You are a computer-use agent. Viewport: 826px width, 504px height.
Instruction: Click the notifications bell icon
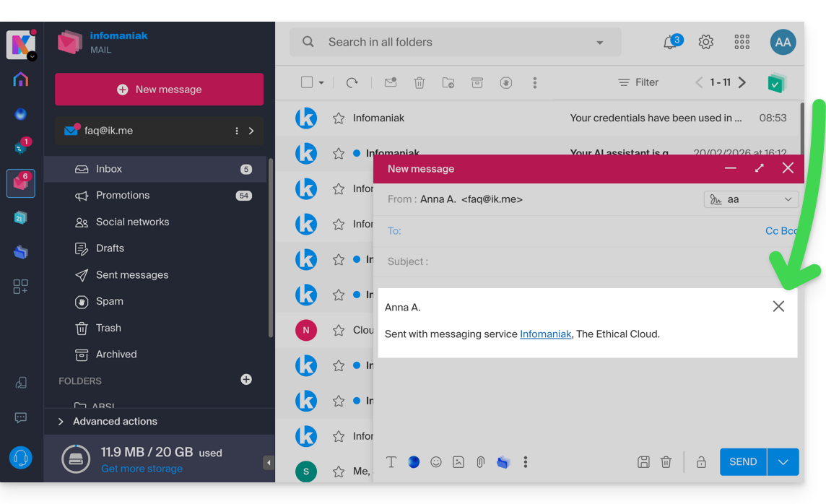(669, 43)
